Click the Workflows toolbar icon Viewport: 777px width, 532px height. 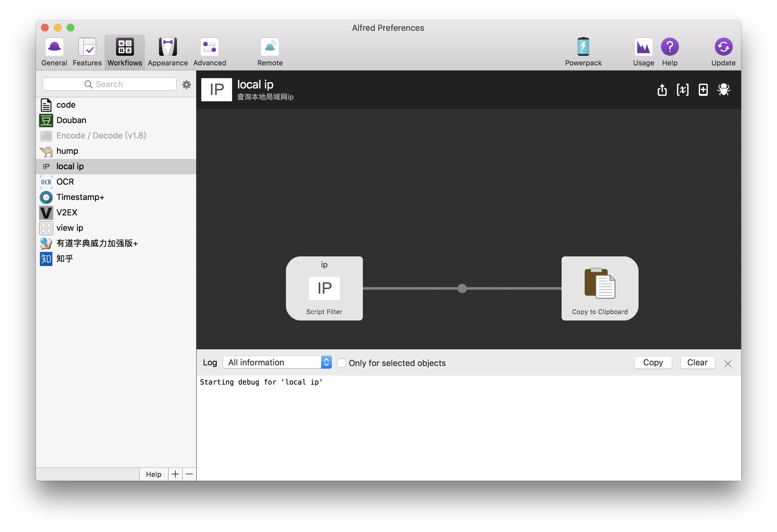pyautogui.click(x=125, y=51)
